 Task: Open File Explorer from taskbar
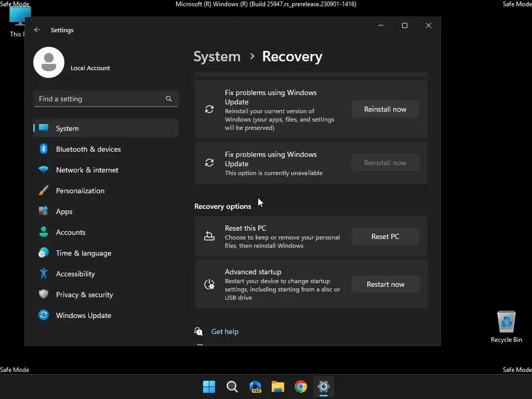(x=278, y=387)
